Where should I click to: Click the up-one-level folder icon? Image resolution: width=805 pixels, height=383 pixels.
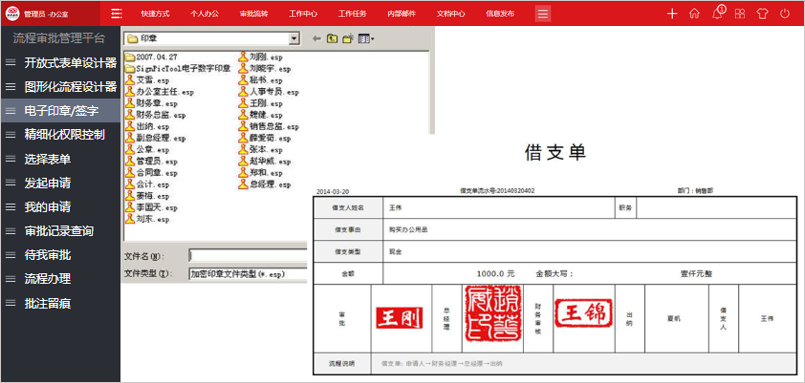tap(333, 39)
